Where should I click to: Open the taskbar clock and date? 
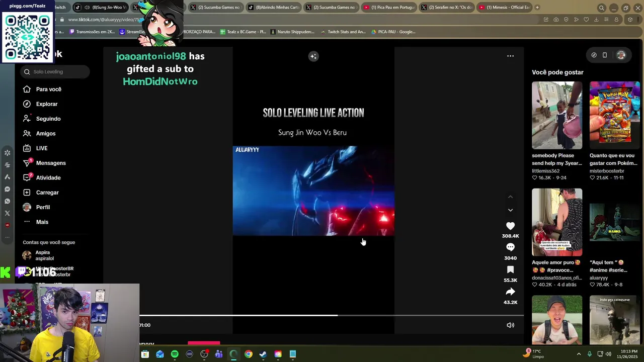[x=628, y=354]
